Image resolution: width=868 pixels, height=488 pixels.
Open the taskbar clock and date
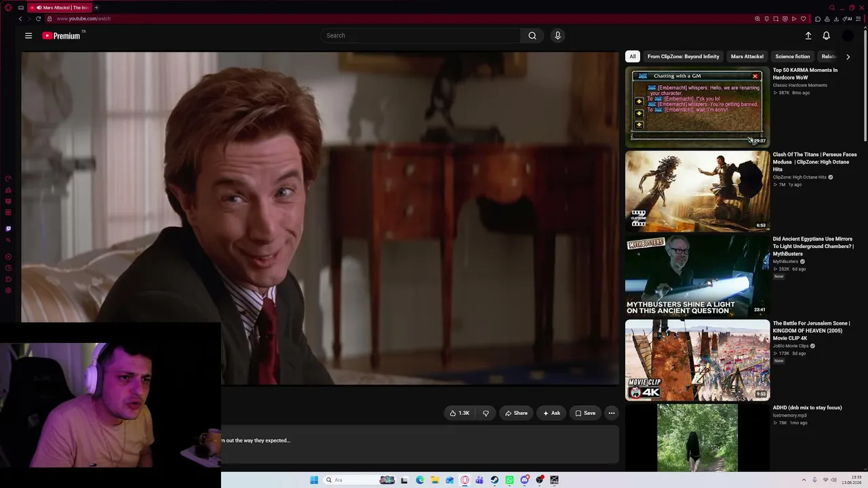pos(851,480)
